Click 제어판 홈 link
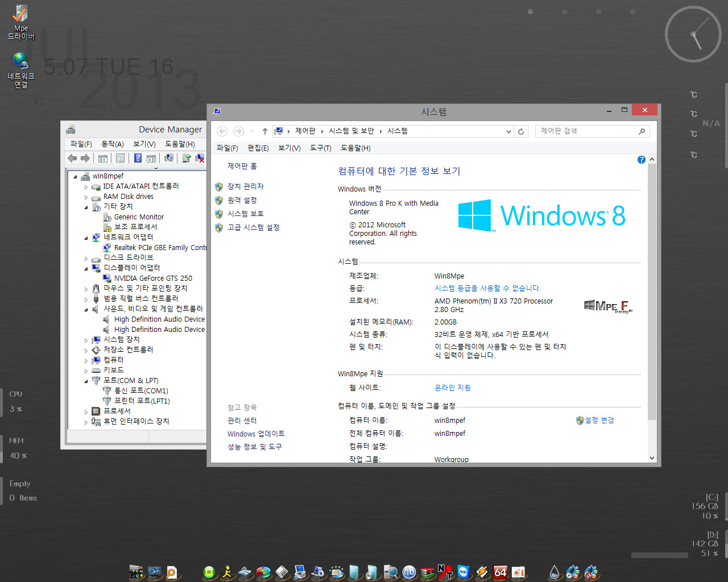The image size is (728, 582). point(242,166)
